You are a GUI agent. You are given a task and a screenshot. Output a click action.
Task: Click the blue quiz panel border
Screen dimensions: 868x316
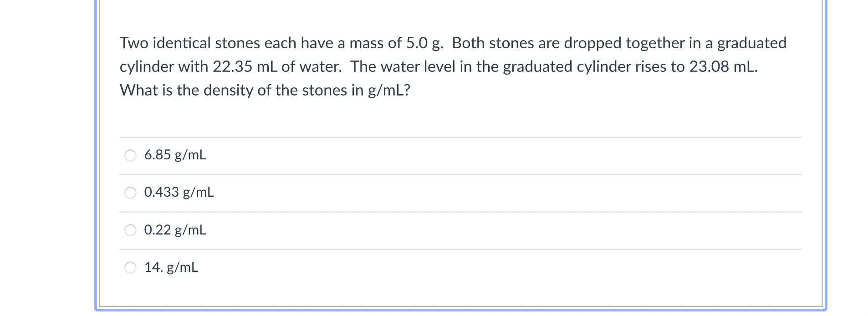(97, 159)
